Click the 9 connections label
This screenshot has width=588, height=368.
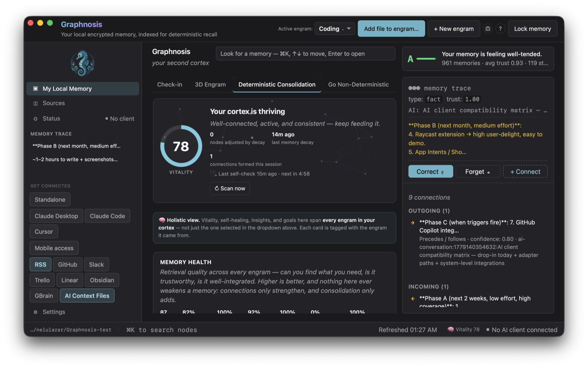click(x=429, y=197)
